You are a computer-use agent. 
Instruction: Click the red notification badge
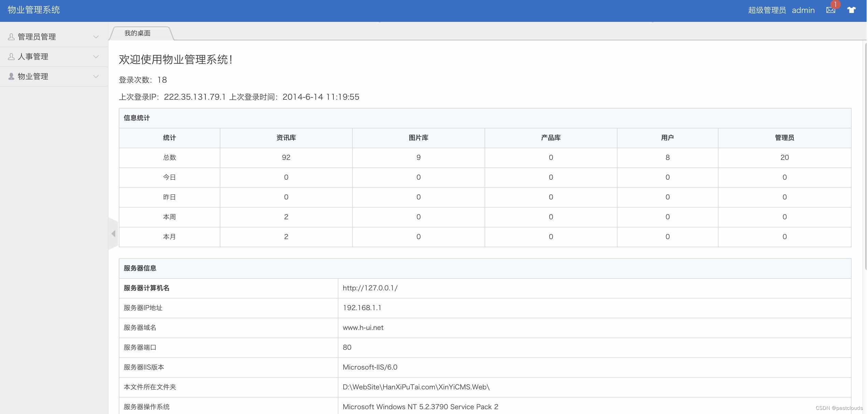[x=835, y=4]
